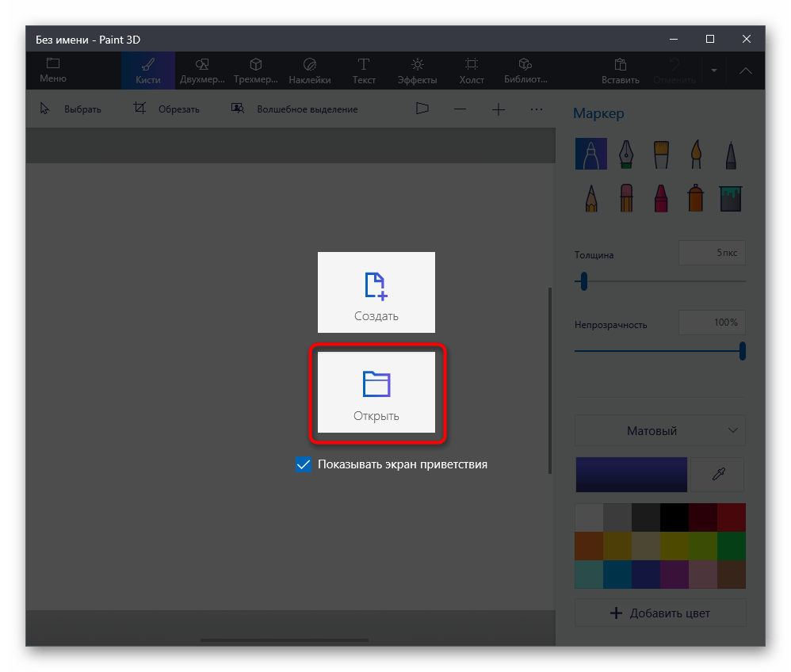Open the history dropdown arrow in toolbar
The height and width of the screenshot is (672, 791).
click(713, 71)
